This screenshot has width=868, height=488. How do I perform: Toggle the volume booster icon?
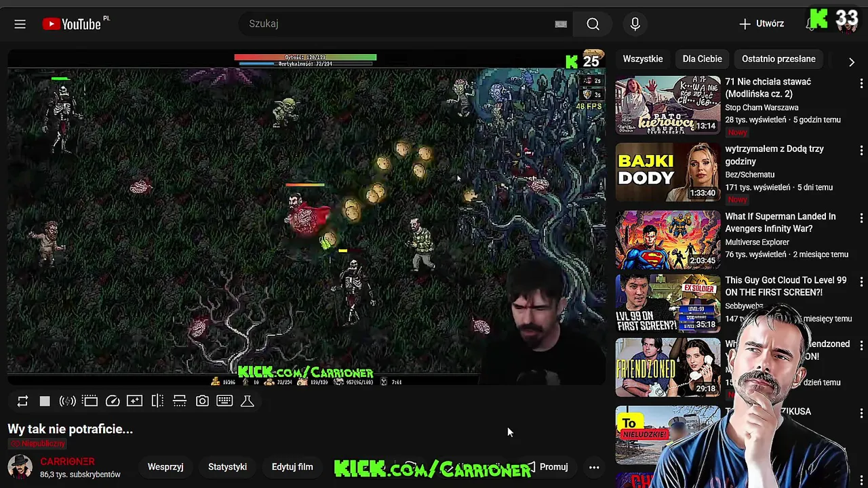point(67,401)
